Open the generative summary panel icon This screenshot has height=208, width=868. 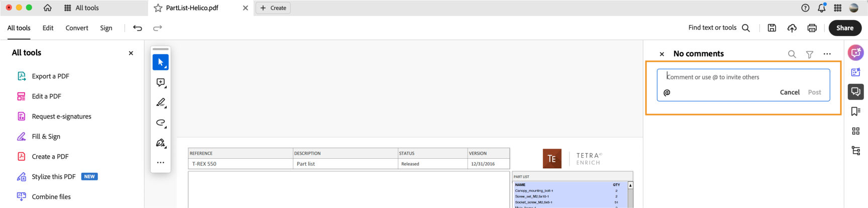[x=856, y=72]
